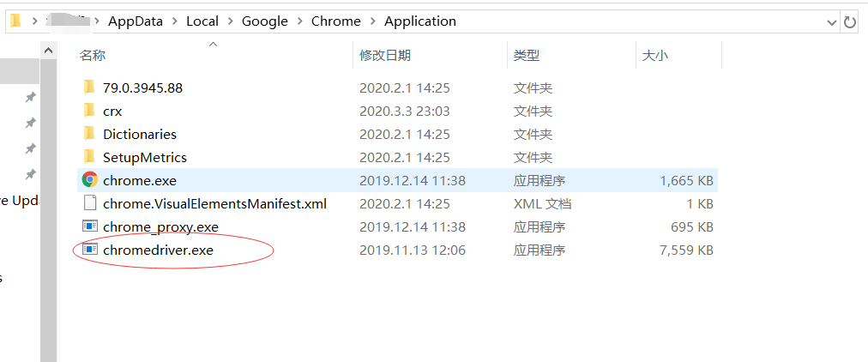Viewport: 868px width, 362px height.
Task: Click the 应用程序 type of chromedriver.exe
Action: tap(539, 250)
